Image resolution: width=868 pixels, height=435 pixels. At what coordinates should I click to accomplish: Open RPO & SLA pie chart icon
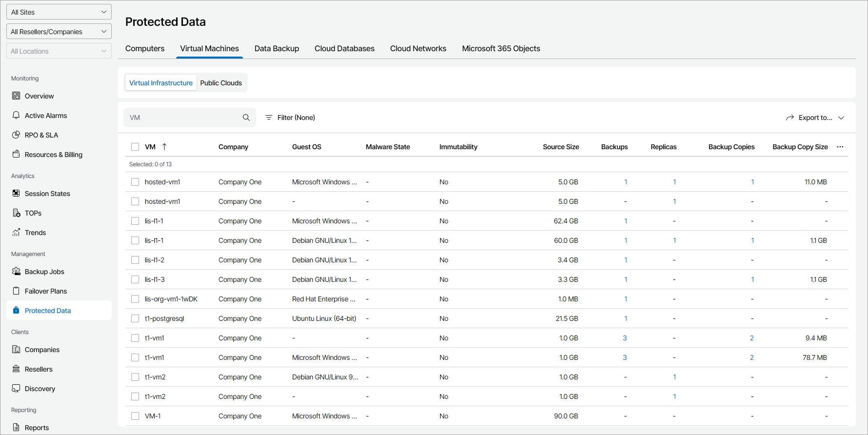pyautogui.click(x=16, y=135)
